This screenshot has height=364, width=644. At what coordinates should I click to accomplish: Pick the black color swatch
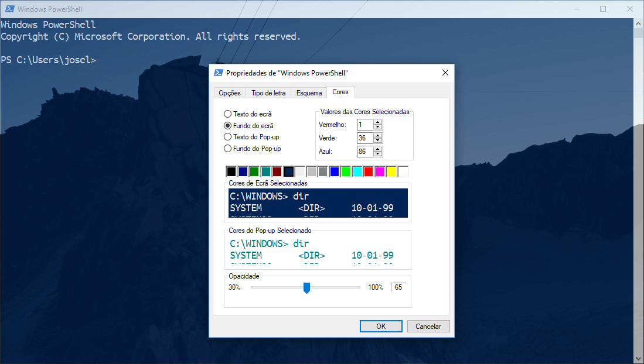pyautogui.click(x=231, y=171)
